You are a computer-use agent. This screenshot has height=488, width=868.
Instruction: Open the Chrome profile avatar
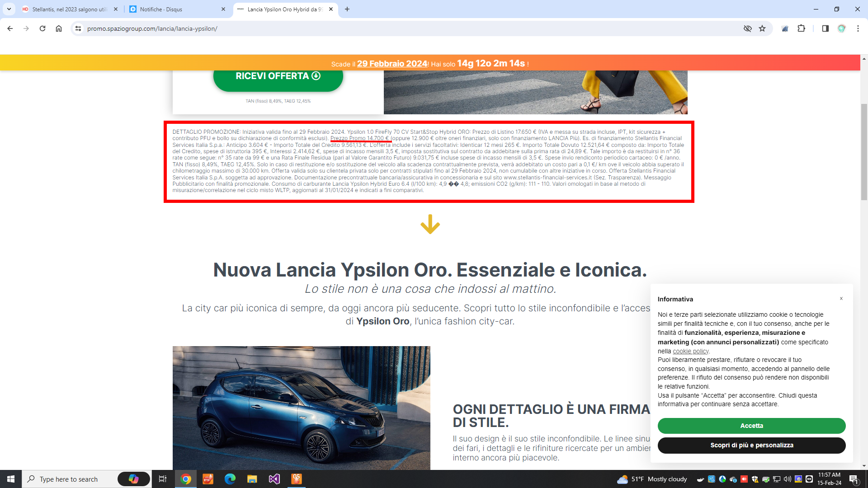(841, 28)
